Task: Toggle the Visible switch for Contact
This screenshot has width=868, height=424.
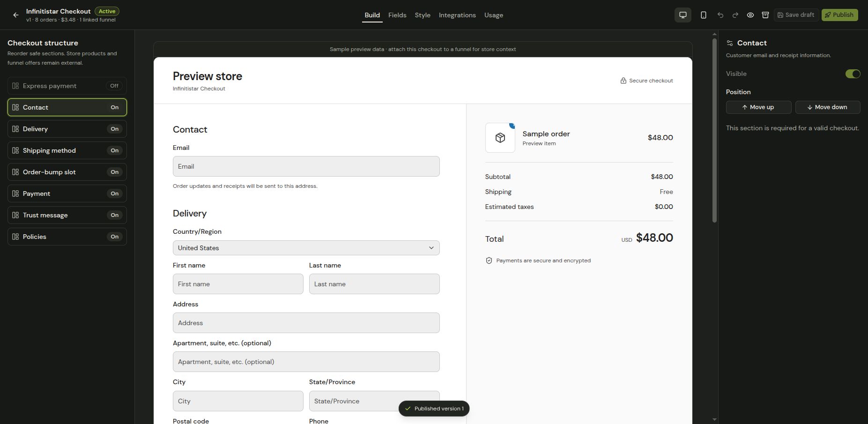Action: coord(853,74)
